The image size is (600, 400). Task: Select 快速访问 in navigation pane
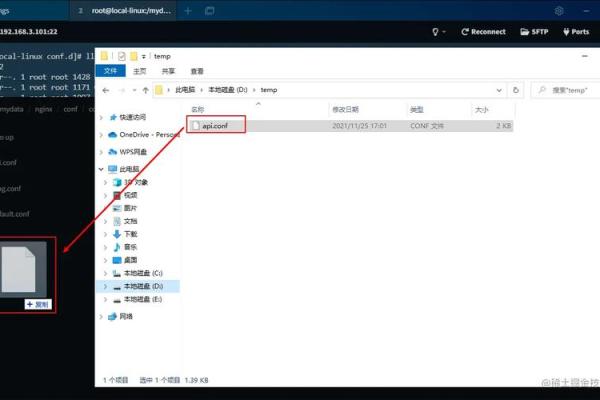[x=132, y=117]
